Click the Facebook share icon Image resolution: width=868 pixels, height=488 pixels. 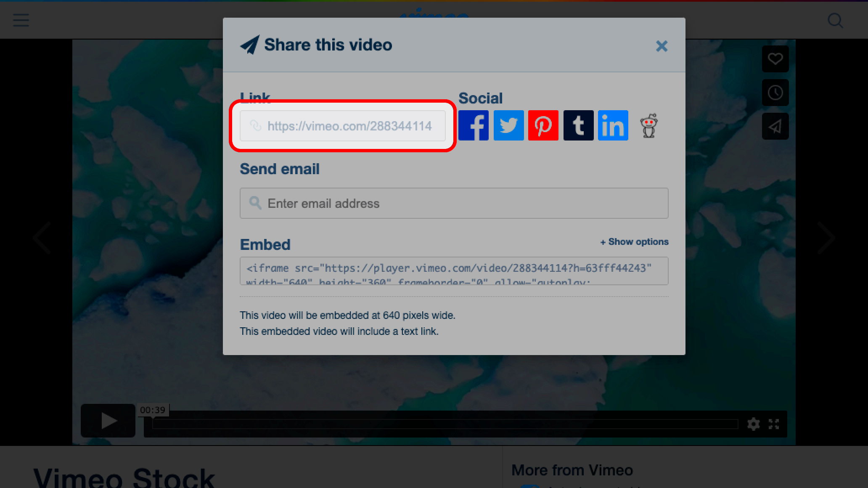click(x=474, y=125)
